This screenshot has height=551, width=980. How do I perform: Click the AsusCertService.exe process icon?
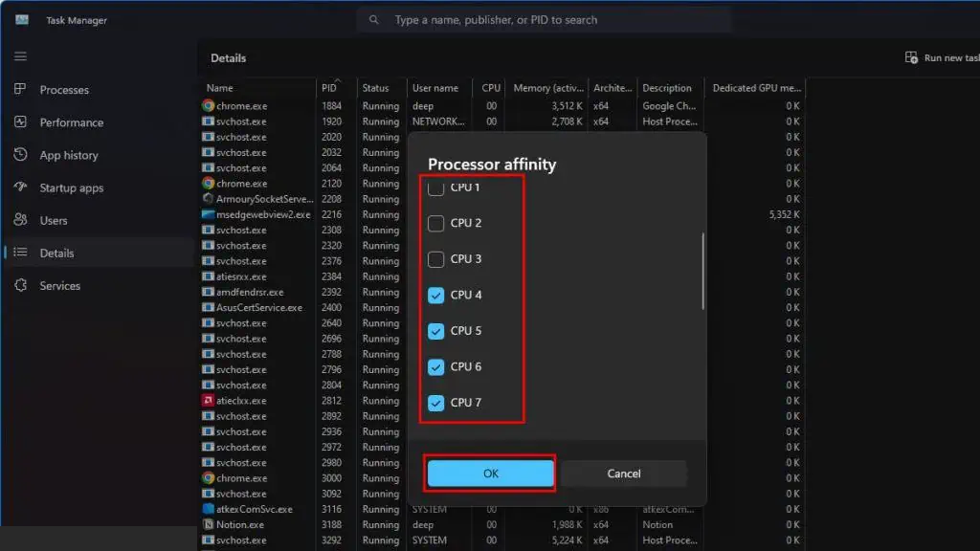coord(208,307)
